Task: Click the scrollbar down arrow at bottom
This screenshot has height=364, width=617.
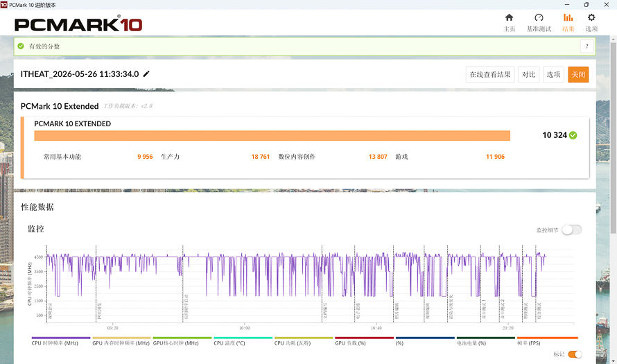Action: click(x=613, y=361)
